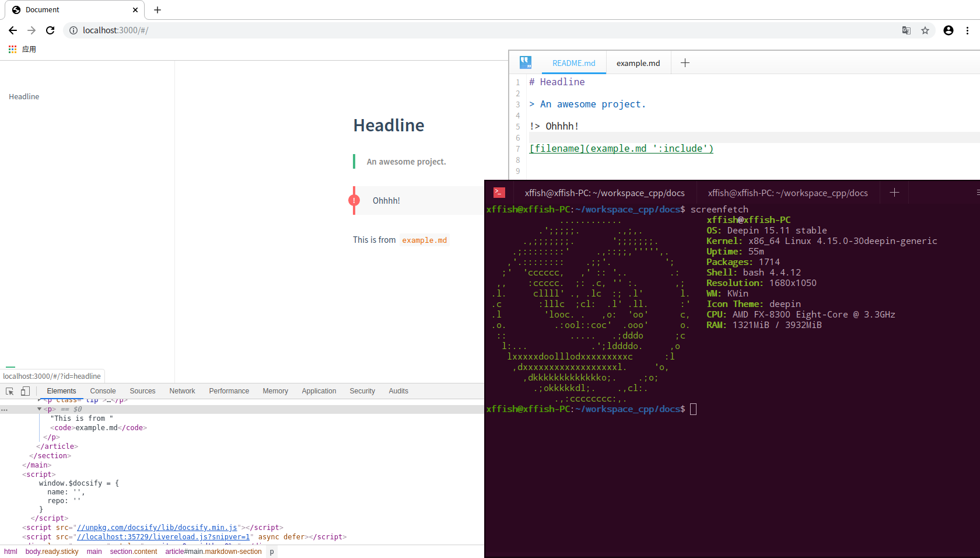Toggle DevTools device toolbar
980x558 pixels.
[x=25, y=391]
